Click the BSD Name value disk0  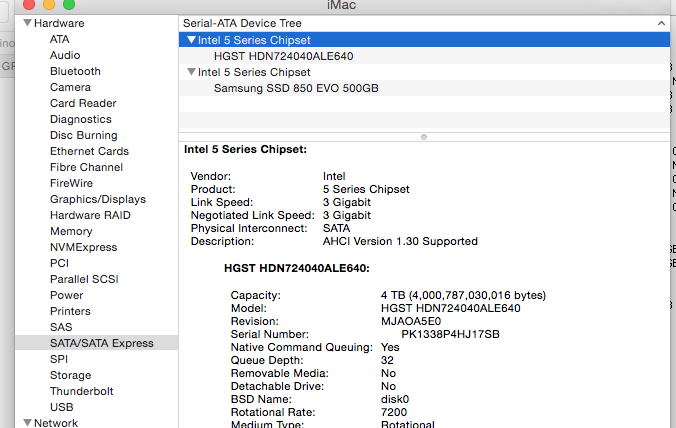[395, 399]
